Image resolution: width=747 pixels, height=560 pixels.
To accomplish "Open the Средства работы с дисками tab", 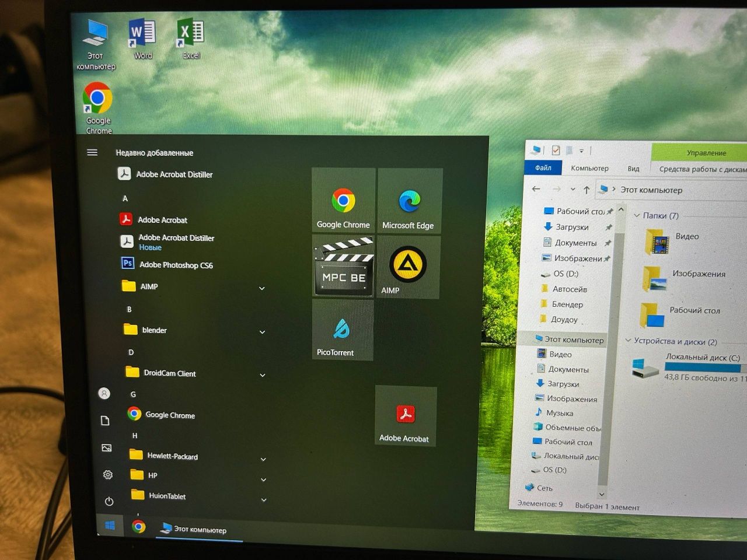I will [x=703, y=169].
